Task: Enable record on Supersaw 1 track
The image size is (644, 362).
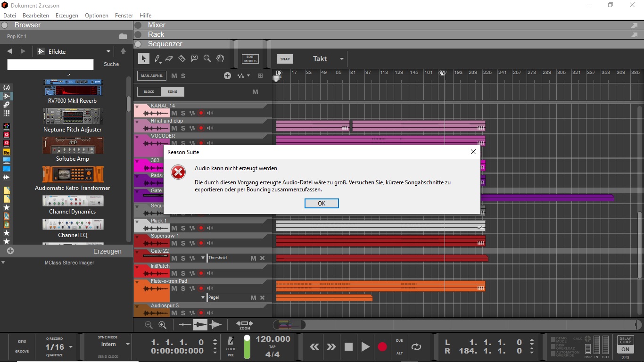Action: (x=201, y=243)
